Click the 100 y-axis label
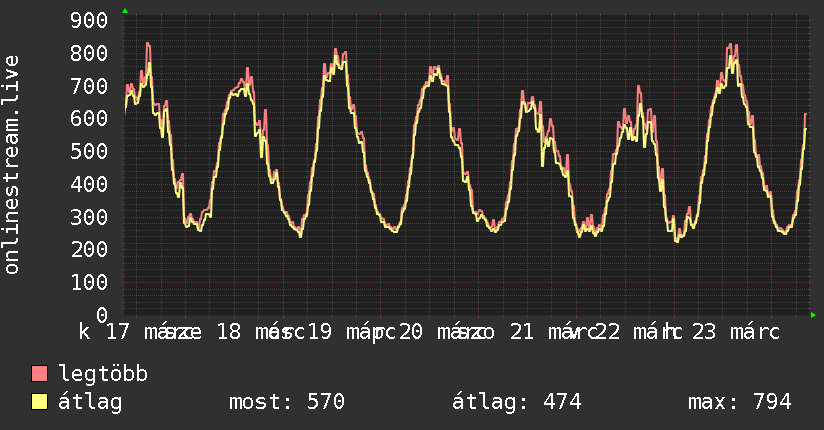 pos(89,282)
